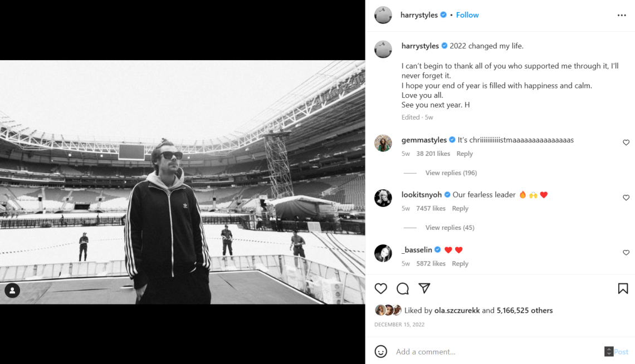Like gemmastyles' comment

click(x=626, y=142)
